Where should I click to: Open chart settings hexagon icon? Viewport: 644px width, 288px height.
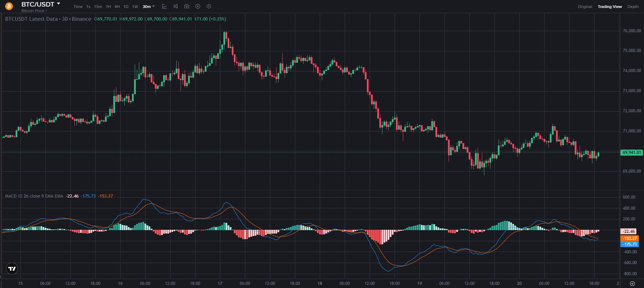click(x=209, y=6)
